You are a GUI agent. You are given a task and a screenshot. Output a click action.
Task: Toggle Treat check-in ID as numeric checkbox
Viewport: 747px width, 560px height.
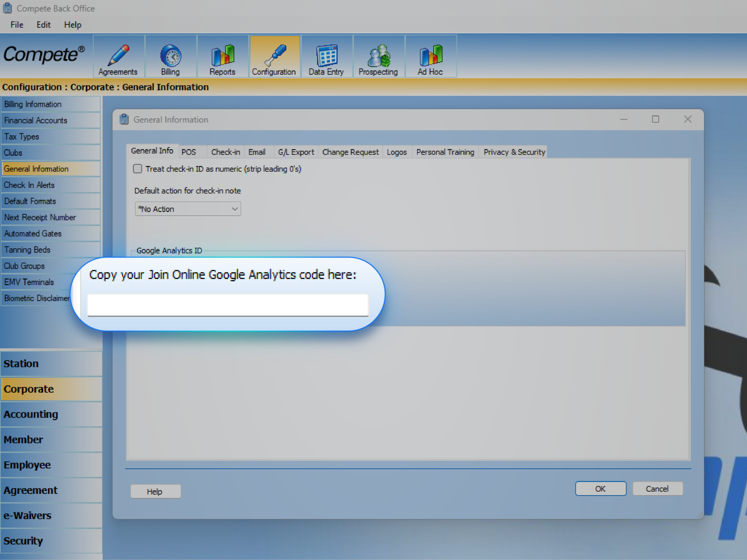137,169
